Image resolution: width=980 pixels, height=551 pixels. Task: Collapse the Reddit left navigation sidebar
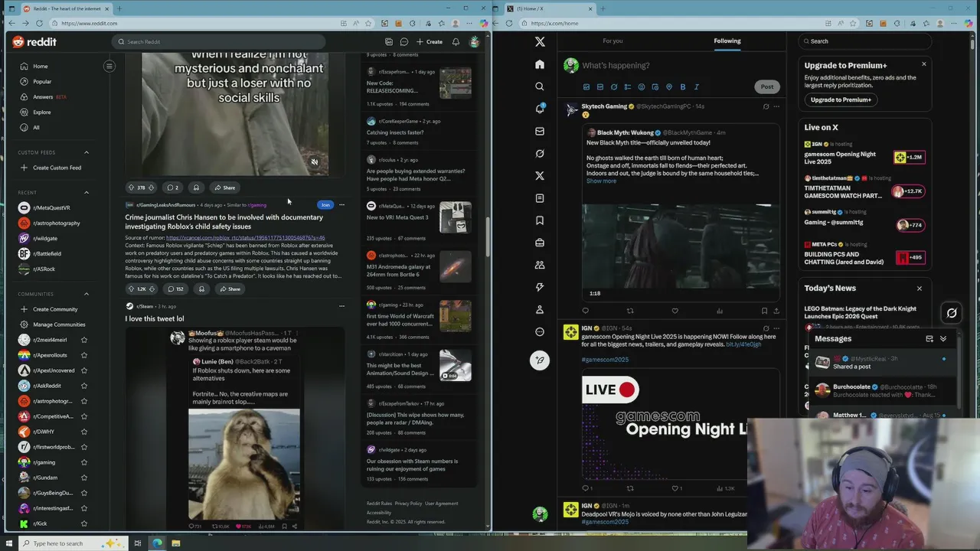[x=109, y=66]
